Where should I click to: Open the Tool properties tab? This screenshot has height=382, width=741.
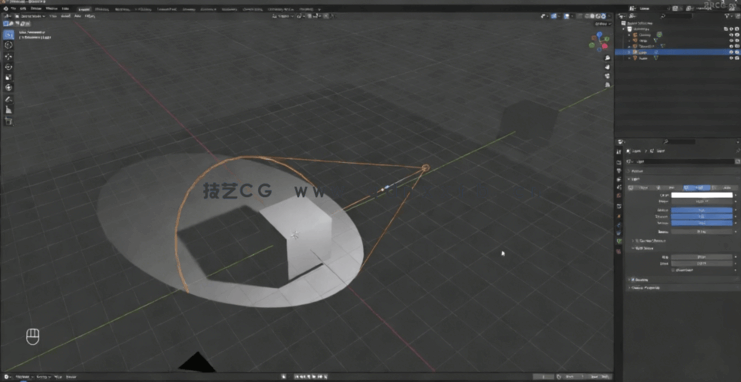[x=619, y=152]
